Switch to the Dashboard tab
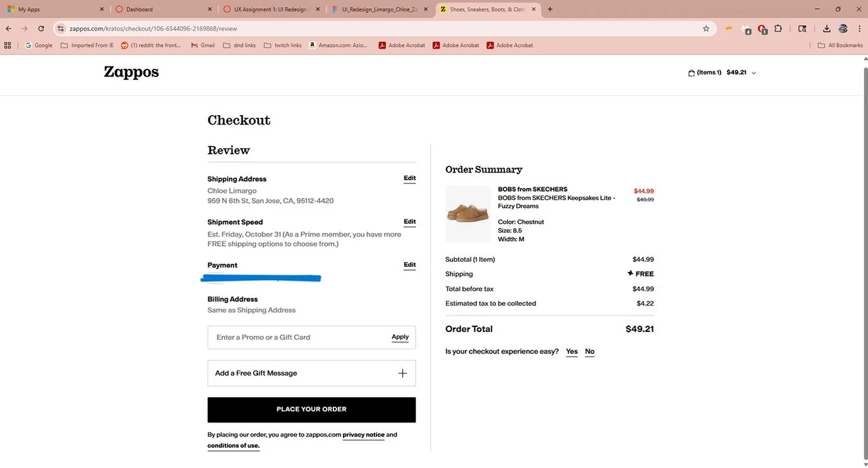 pos(163,9)
